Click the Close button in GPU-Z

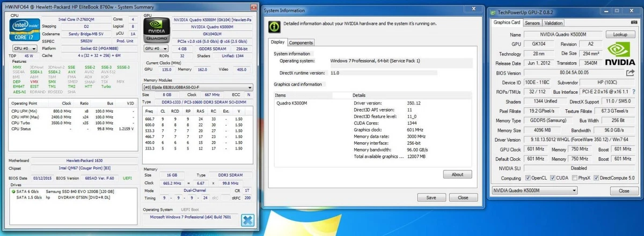624,190
